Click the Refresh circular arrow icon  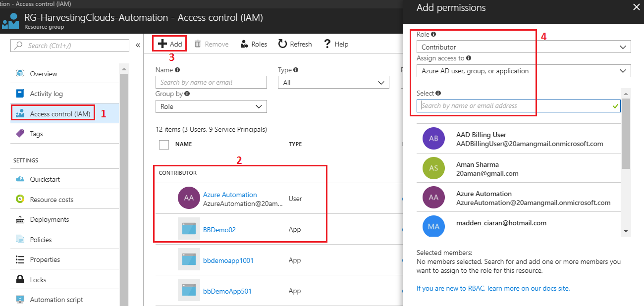tap(282, 44)
